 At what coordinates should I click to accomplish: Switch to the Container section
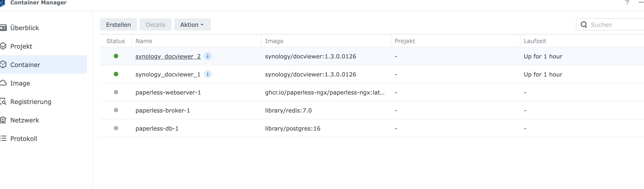[25, 65]
